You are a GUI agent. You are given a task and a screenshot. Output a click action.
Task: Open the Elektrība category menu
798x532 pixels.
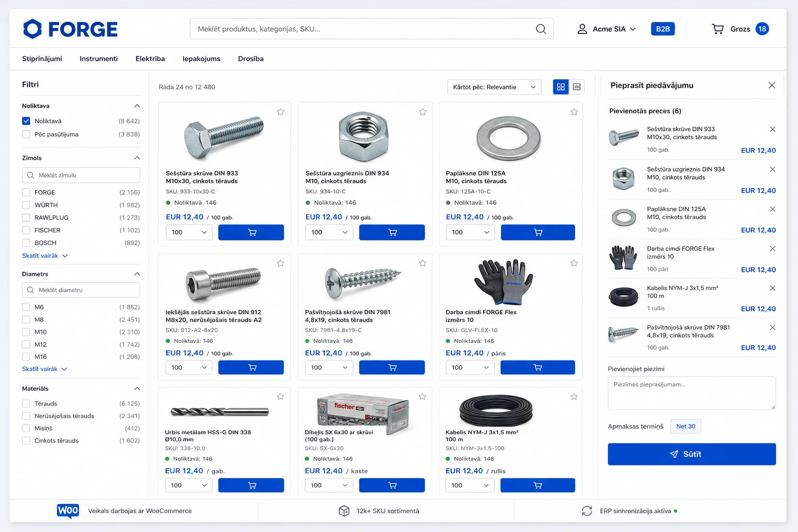pos(150,59)
